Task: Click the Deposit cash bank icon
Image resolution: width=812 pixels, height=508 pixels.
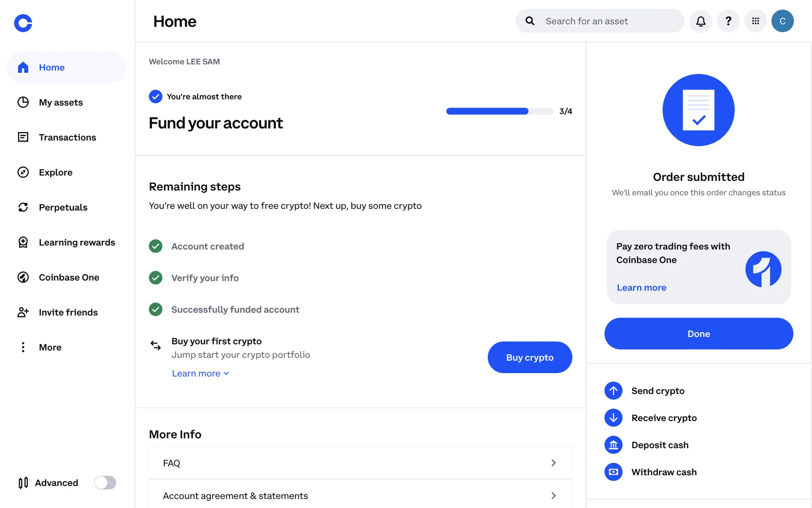Action: [613, 445]
